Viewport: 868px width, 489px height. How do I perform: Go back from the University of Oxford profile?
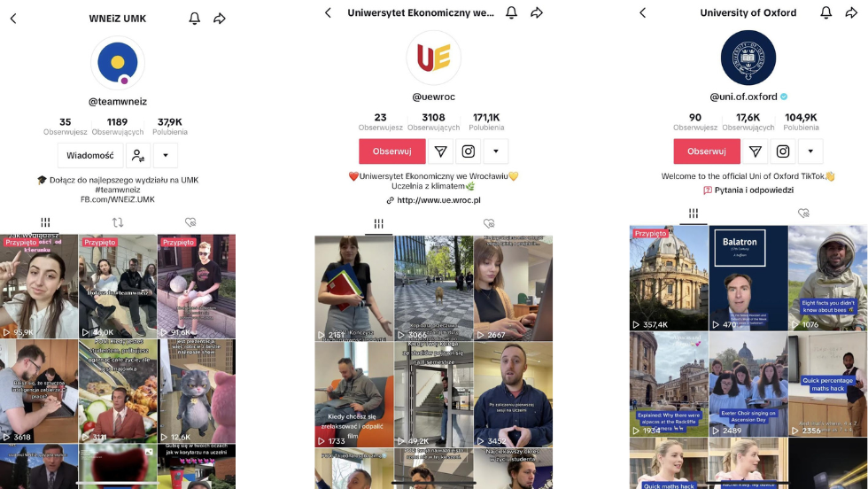(x=643, y=12)
